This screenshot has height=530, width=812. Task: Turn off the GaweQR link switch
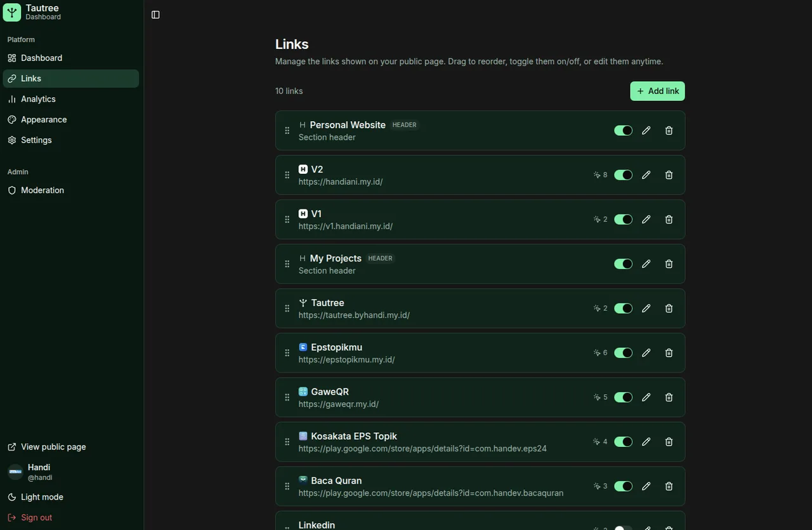click(x=624, y=397)
